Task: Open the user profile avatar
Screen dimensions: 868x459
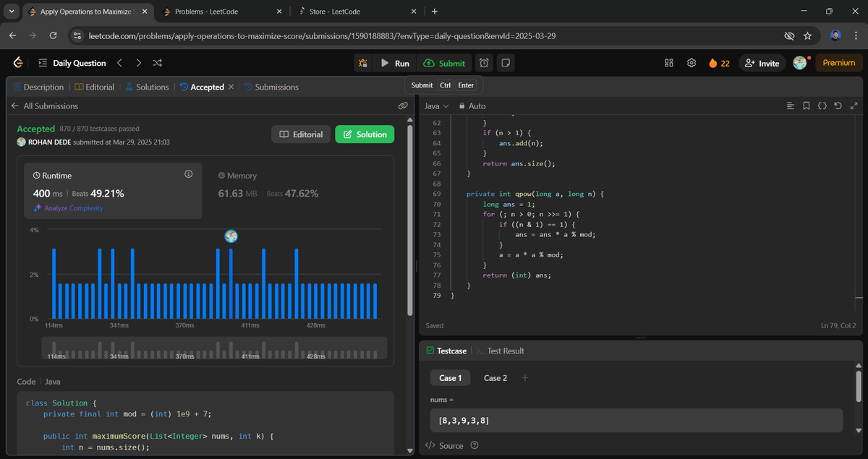Action: (799, 63)
